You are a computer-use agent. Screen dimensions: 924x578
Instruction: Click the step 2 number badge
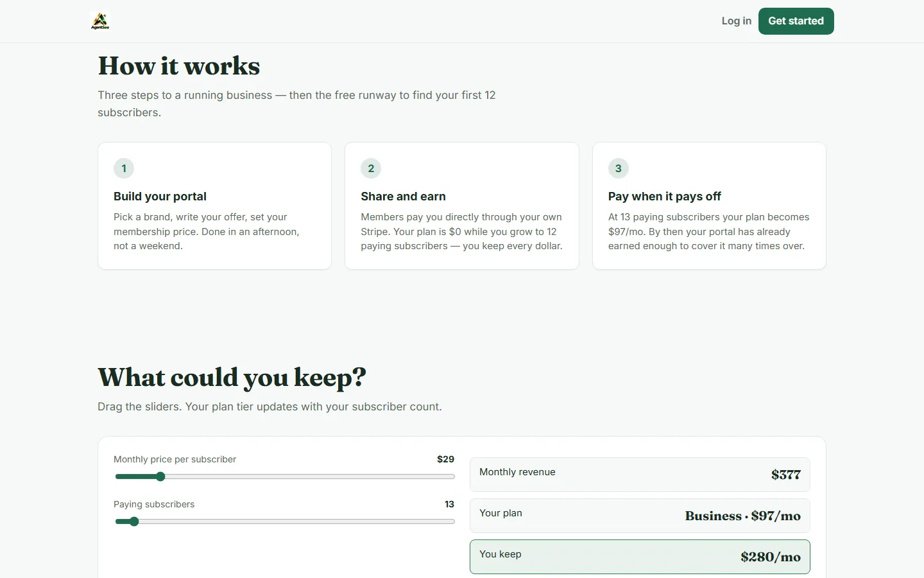click(371, 168)
